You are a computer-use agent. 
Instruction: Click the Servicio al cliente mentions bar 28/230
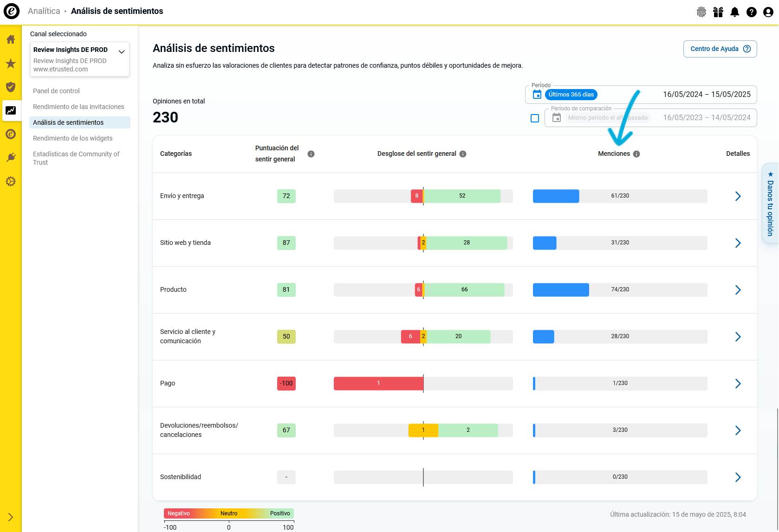point(620,337)
